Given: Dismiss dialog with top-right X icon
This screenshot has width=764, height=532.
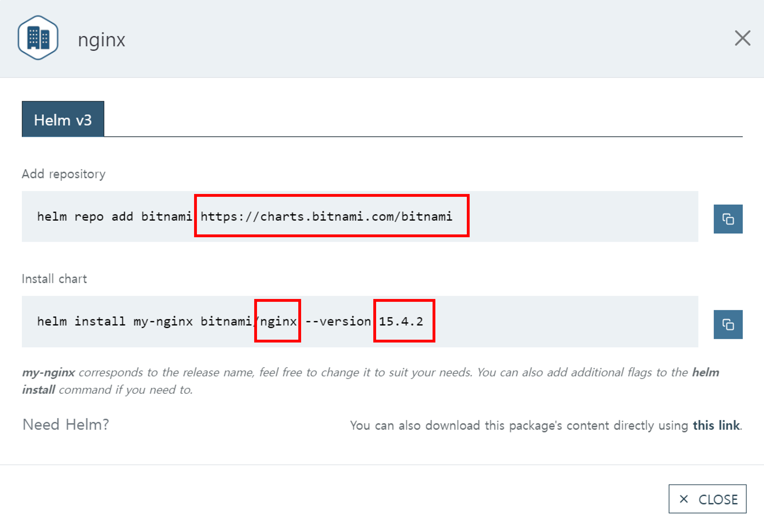Looking at the screenshot, I should [x=742, y=38].
